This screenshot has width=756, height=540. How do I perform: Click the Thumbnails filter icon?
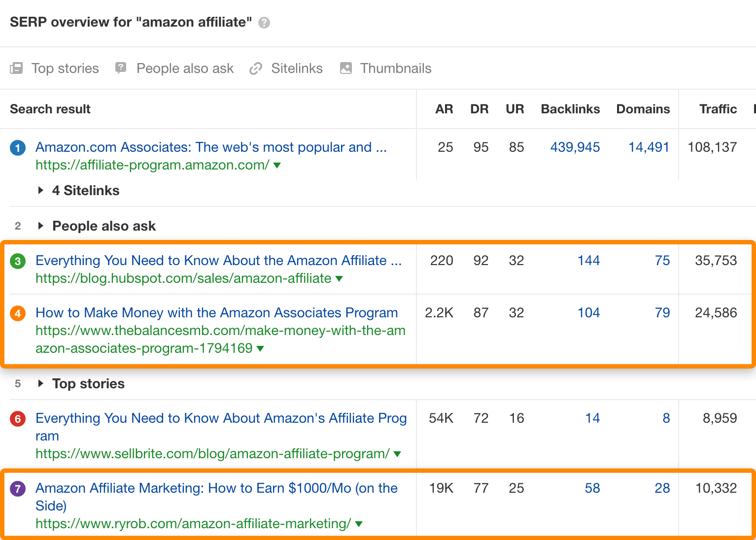click(345, 68)
